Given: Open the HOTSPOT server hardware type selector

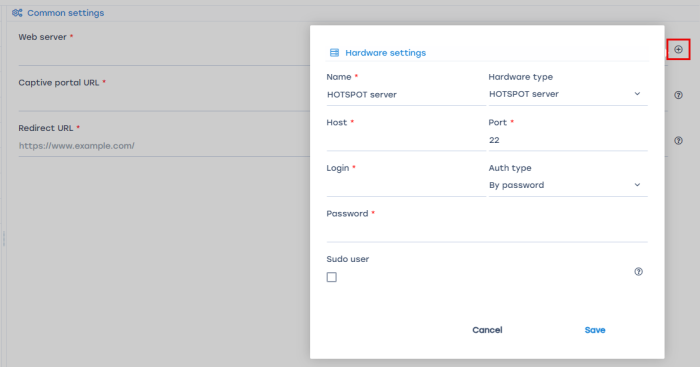Looking at the screenshot, I should (568, 94).
